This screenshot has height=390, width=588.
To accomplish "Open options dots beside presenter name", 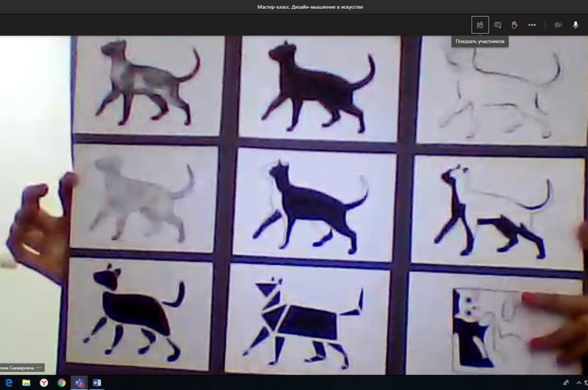I will (39, 368).
